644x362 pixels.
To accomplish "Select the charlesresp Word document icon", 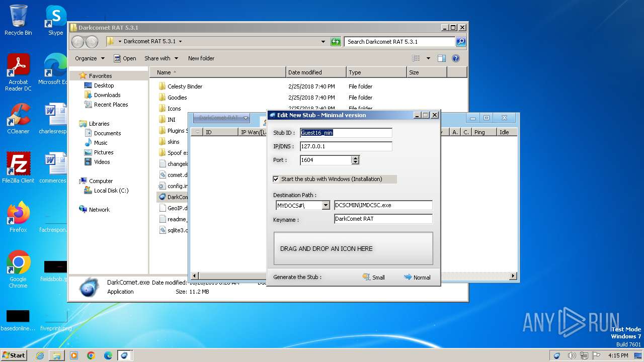I will [53, 119].
